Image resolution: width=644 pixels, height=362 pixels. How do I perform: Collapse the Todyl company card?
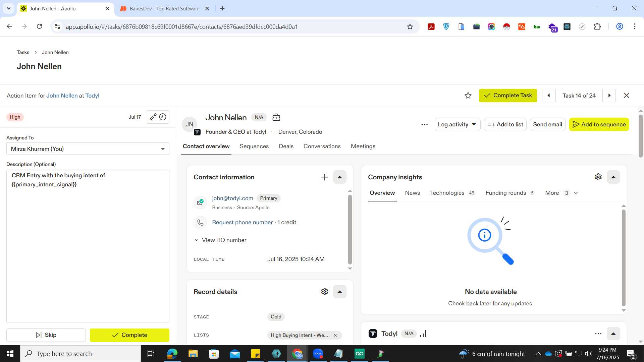pyautogui.click(x=613, y=334)
